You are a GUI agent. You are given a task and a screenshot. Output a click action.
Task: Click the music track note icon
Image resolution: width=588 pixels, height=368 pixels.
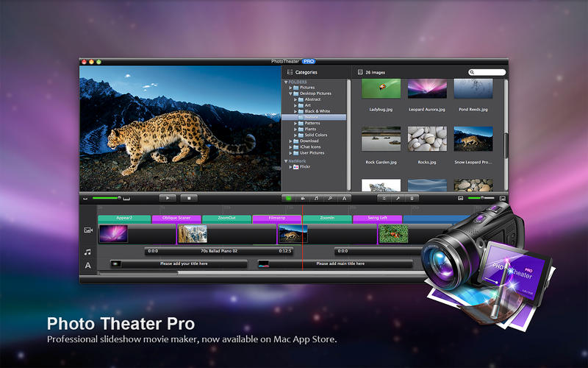87,252
